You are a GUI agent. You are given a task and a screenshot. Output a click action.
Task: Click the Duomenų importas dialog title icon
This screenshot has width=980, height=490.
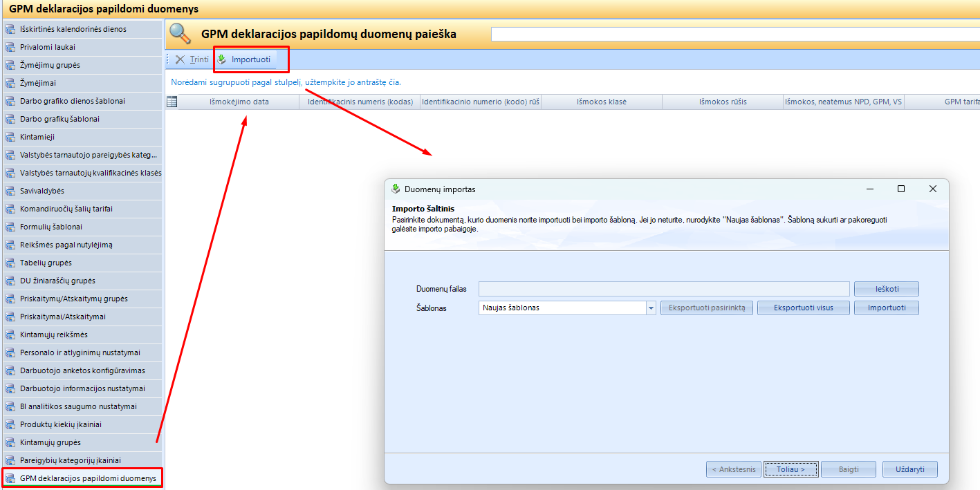tap(396, 189)
